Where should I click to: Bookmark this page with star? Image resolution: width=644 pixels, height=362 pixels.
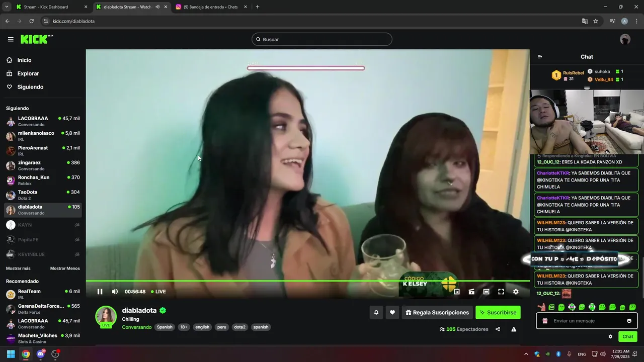[x=596, y=21]
